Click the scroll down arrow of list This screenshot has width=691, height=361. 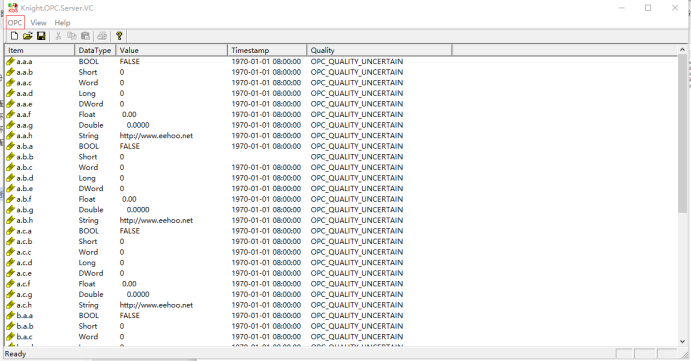(682, 341)
